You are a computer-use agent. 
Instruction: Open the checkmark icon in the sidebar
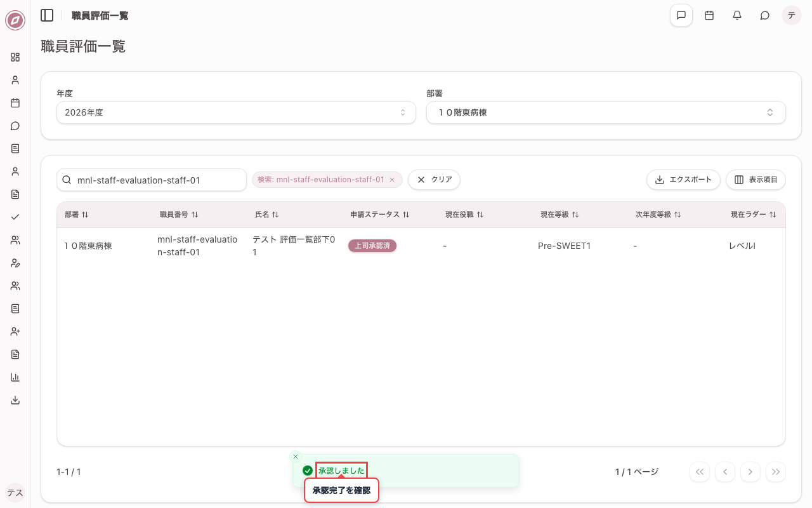point(15,217)
